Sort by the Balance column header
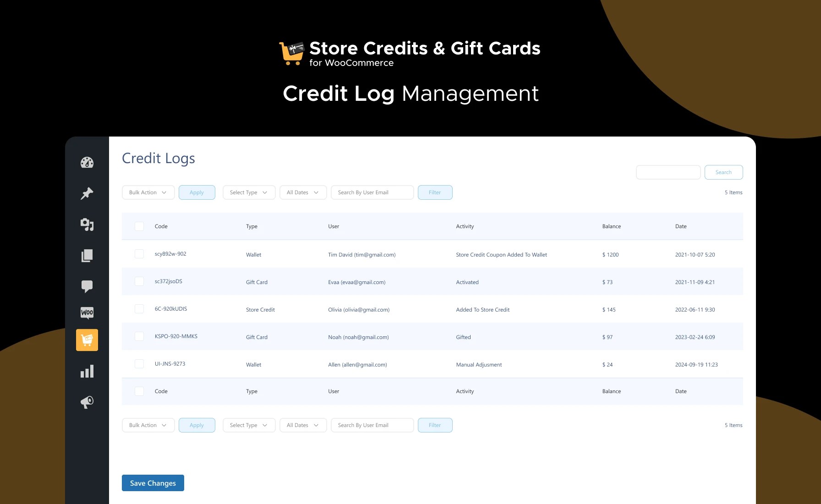Viewport: 821px width, 504px height. pyautogui.click(x=611, y=226)
